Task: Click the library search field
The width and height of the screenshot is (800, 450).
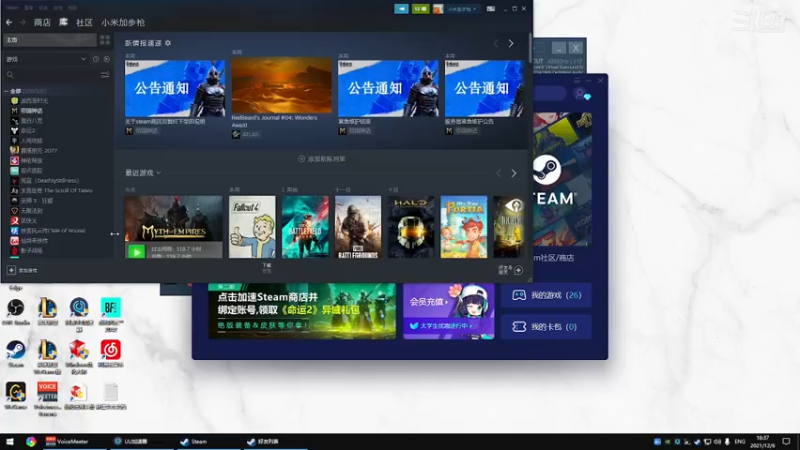Action: point(53,75)
